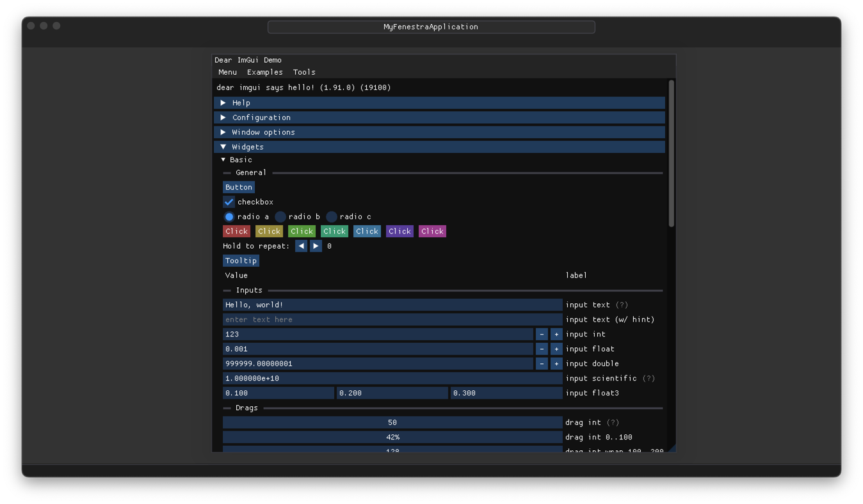Screen dimensions: 863x504
Task: Click the Button button
Action: click(239, 187)
